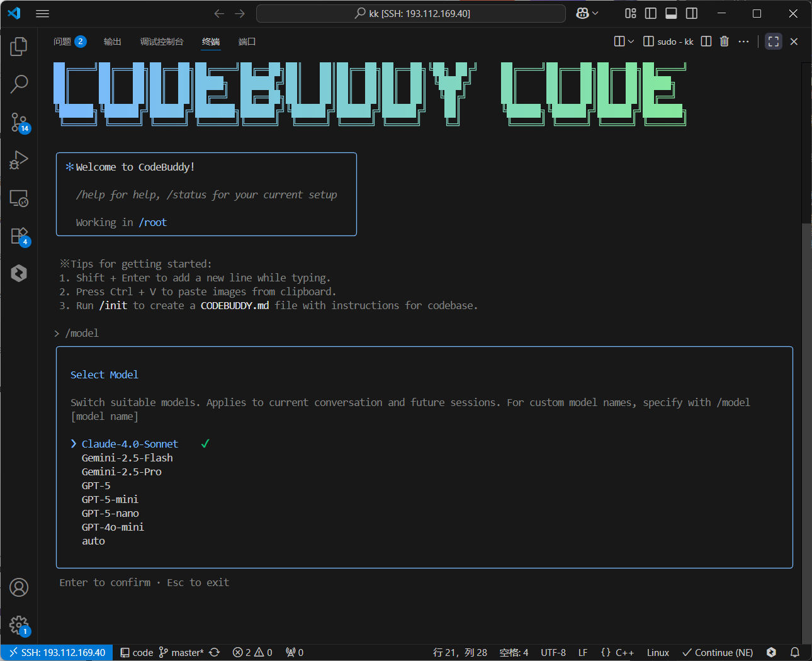Image resolution: width=812 pixels, height=661 pixels.
Task: Open notifications with the bell icon
Action: [795, 652]
